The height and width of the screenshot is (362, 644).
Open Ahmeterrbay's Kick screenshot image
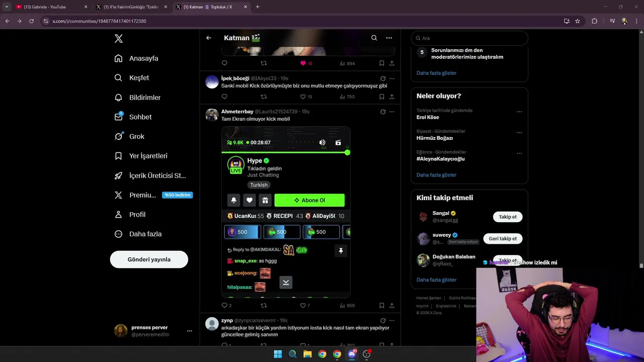tap(286, 212)
